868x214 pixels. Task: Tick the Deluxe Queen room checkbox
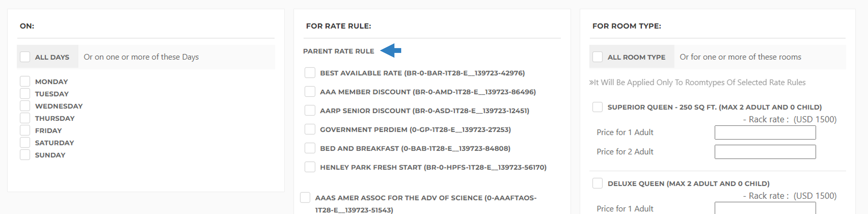597,183
